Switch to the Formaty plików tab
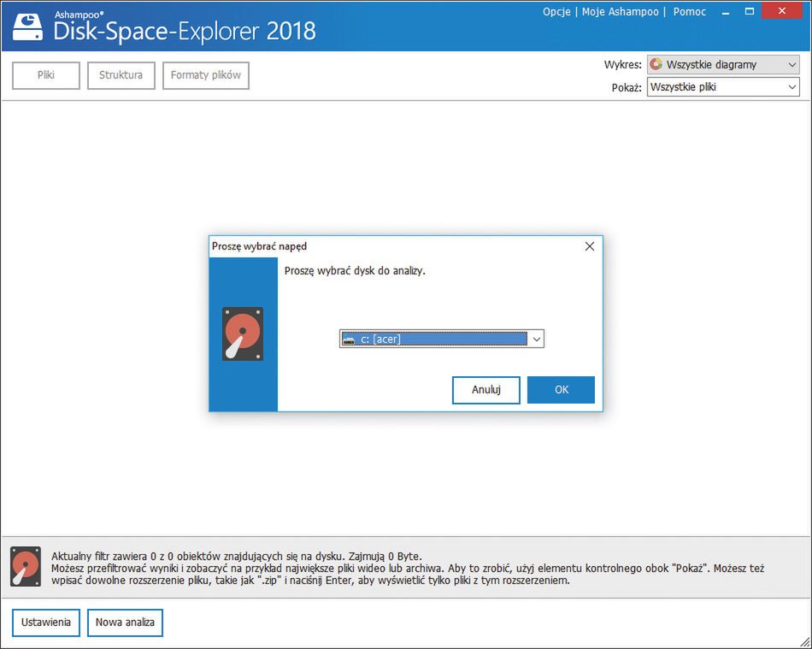This screenshot has height=649, width=812. coord(206,75)
